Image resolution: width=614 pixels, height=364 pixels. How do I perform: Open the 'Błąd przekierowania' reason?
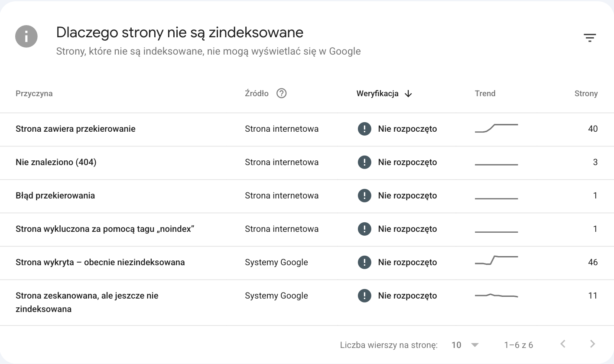click(x=55, y=195)
